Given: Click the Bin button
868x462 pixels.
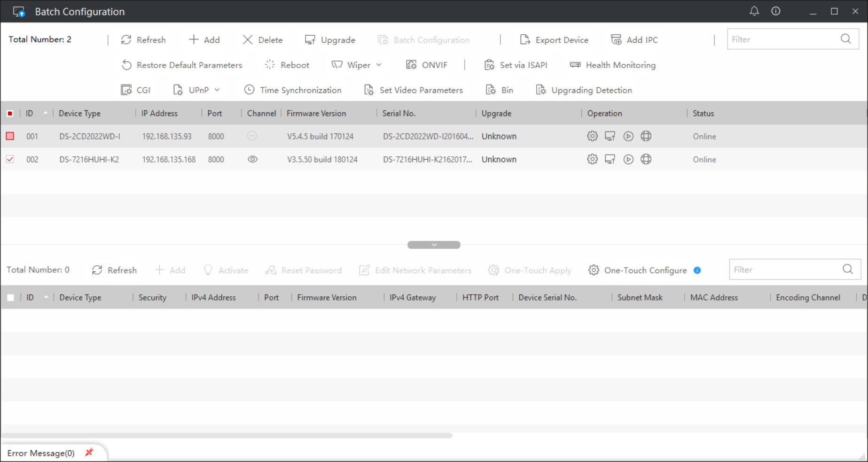Looking at the screenshot, I should click(500, 90).
